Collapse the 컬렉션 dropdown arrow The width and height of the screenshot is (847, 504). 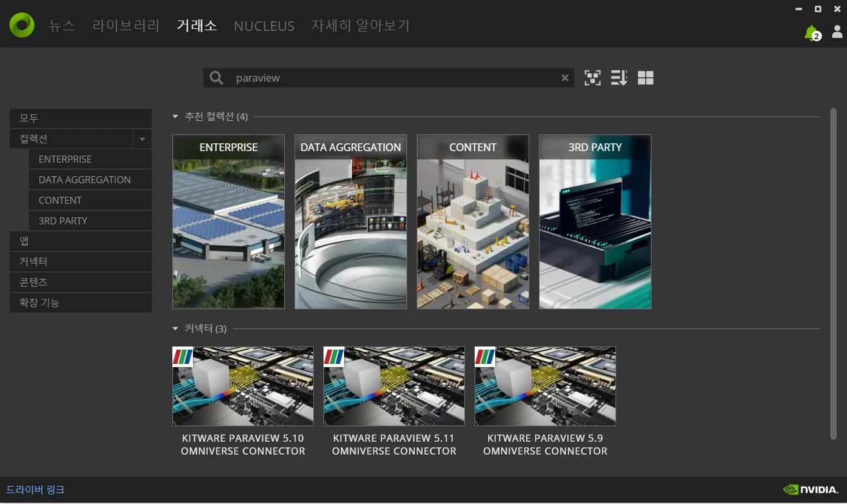142,139
